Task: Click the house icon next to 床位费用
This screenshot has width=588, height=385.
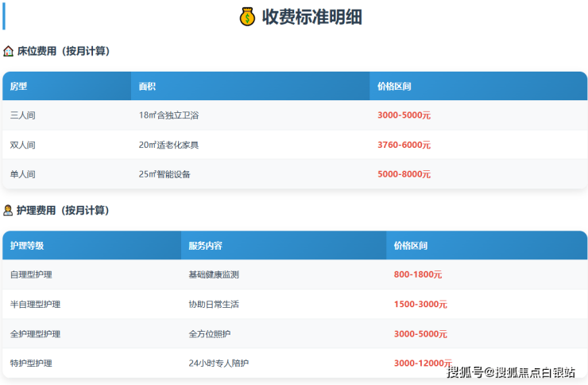Action: pyautogui.click(x=8, y=51)
